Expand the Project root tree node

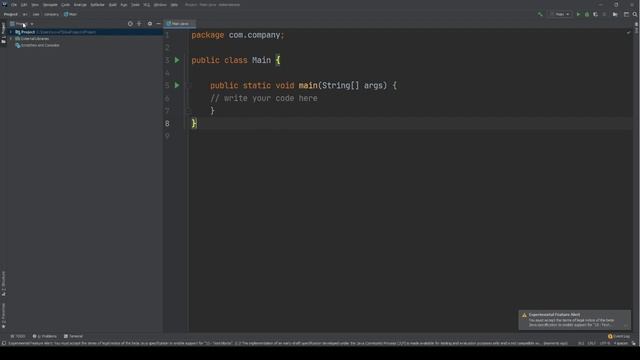(11, 32)
